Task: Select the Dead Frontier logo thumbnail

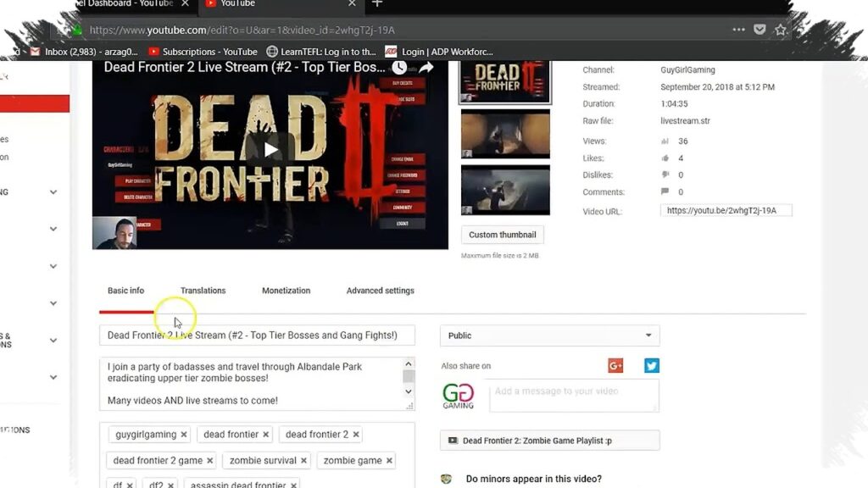Action: tap(505, 82)
